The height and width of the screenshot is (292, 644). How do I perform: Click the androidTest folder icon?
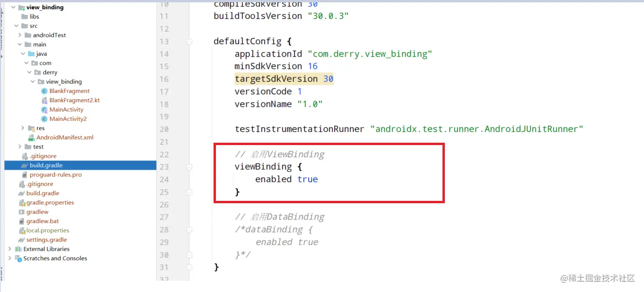(28, 35)
